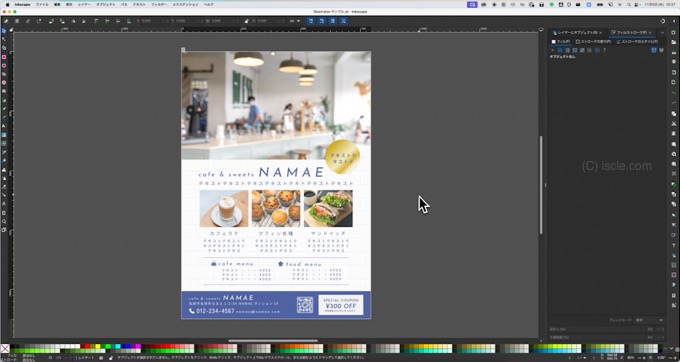The height and width of the screenshot is (362, 680).
Task: Choose Radial gradient paint type
Action: [575, 50]
